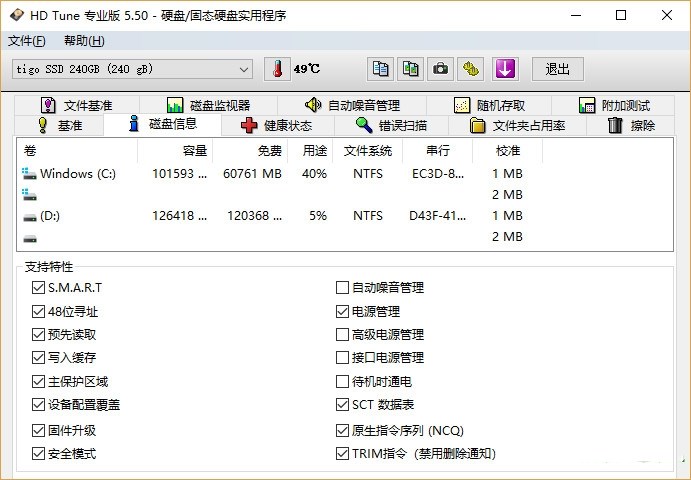Toggle the 主保护区域 checkbox
This screenshot has width=691, height=480.
point(38,381)
